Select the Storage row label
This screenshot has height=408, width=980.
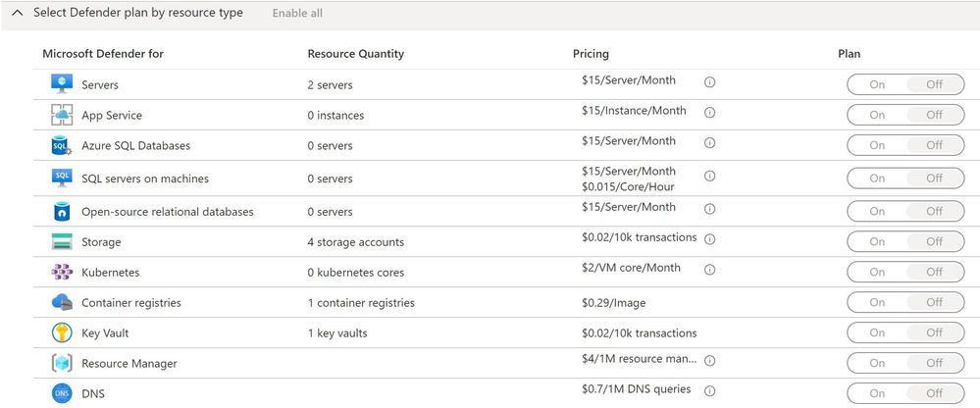101,242
